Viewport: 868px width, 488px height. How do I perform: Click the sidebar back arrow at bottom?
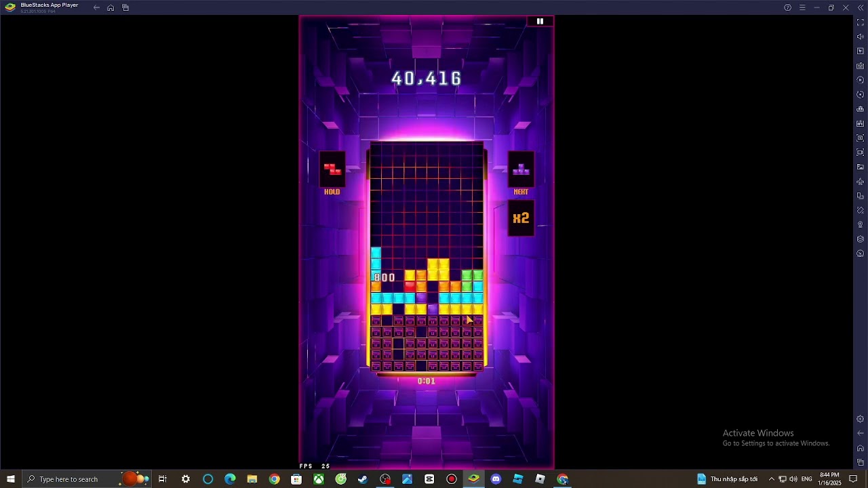click(x=861, y=433)
